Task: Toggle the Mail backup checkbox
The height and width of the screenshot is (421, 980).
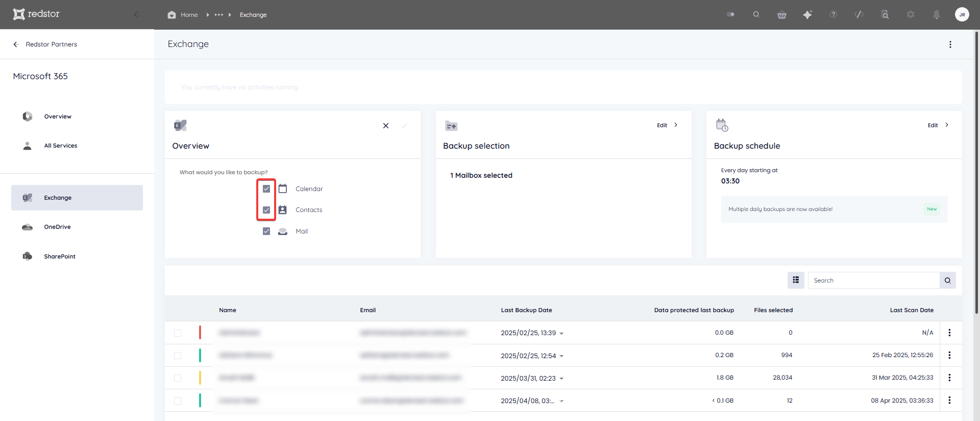Action: click(266, 231)
